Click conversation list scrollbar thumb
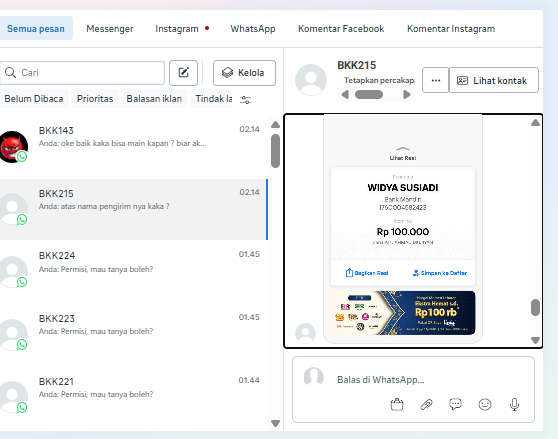This screenshot has height=439, width=558. point(275,151)
